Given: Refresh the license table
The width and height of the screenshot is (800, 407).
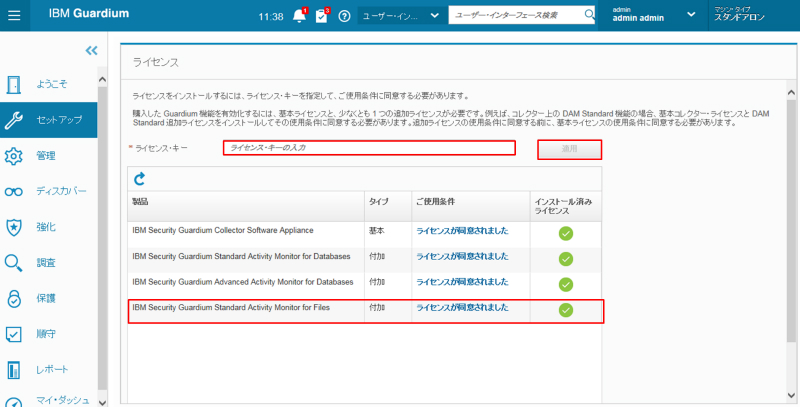Looking at the screenshot, I should point(140,179).
